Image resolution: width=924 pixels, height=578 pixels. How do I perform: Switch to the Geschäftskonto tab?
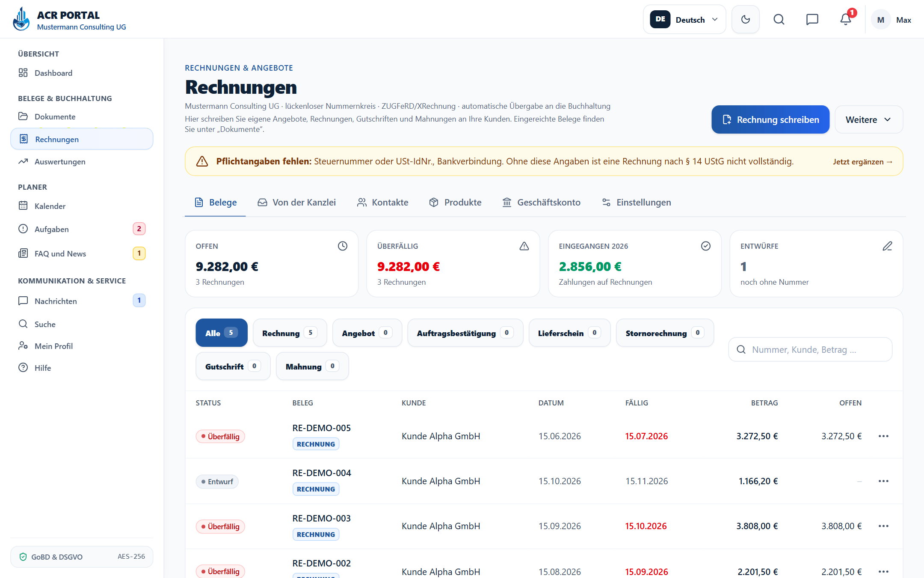coord(541,203)
